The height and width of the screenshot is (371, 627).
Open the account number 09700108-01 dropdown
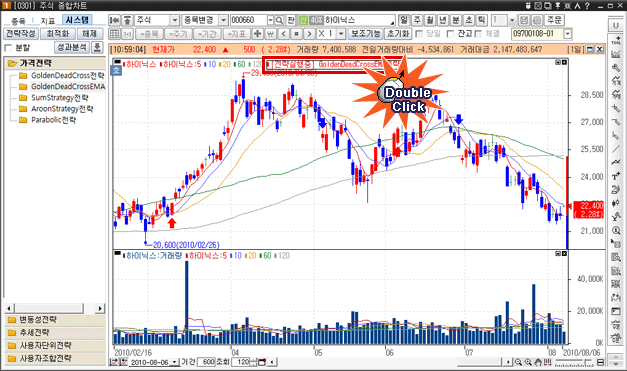pyautogui.click(x=567, y=34)
